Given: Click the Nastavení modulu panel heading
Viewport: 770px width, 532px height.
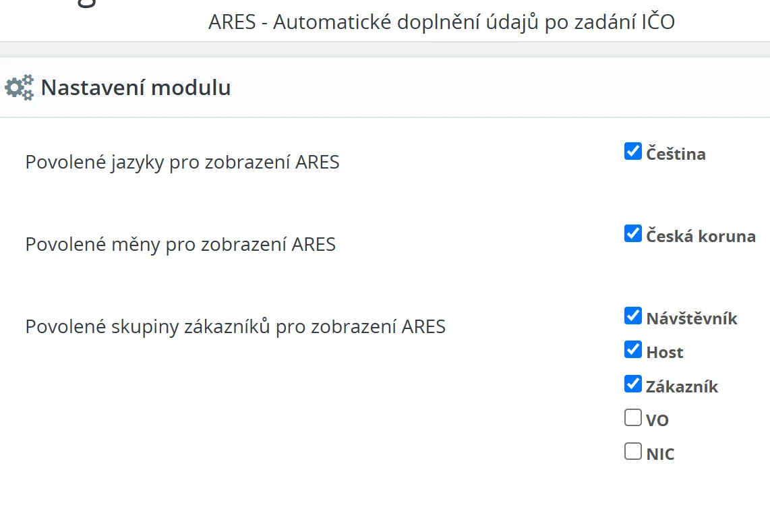Looking at the screenshot, I should [x=136, y=88].
